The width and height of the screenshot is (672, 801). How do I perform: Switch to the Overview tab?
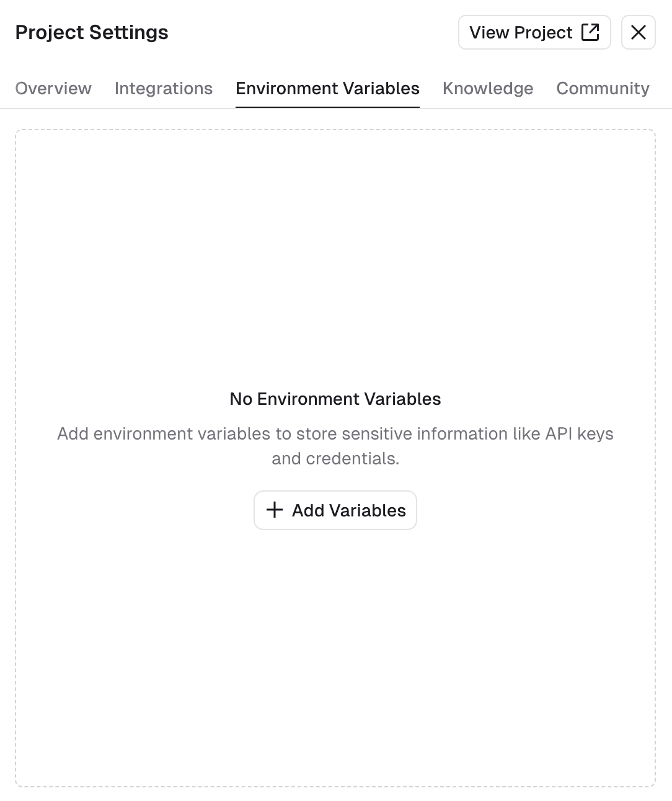(53, 88)
